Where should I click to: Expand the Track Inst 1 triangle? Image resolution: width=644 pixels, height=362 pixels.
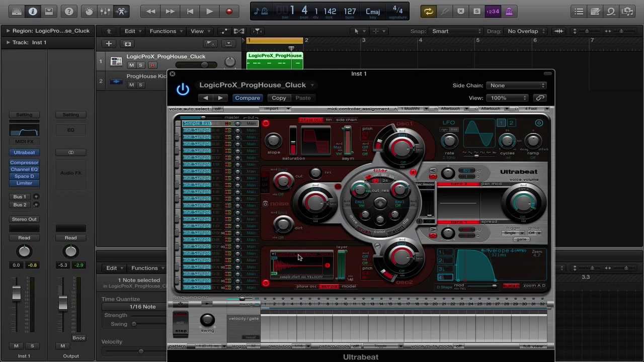8,42
